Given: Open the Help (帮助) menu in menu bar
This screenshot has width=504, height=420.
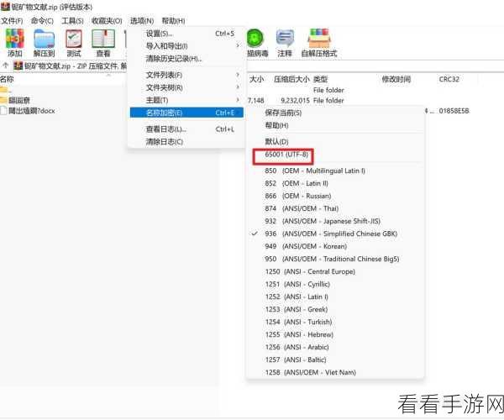Looking at the screenshot, I should point(173,21).
